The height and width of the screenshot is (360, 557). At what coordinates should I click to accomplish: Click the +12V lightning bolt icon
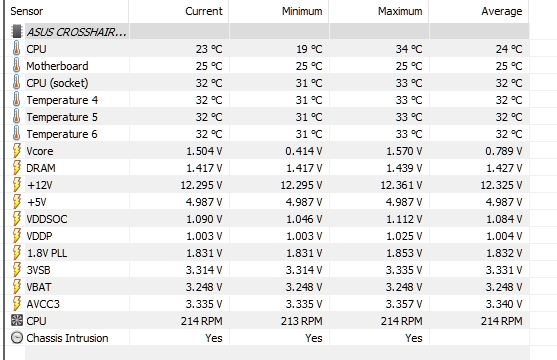[x=16, y=185]
